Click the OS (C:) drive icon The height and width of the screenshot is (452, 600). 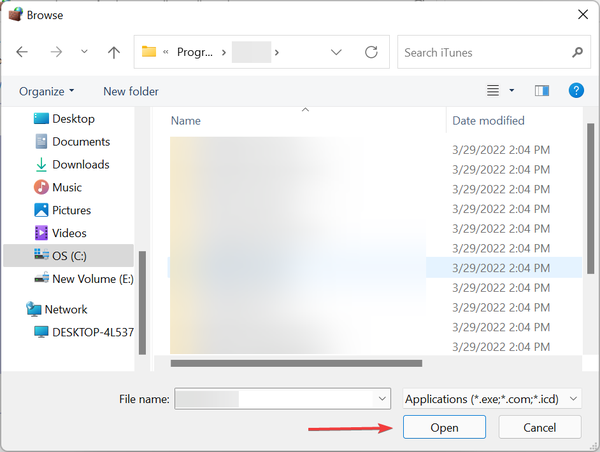click(x=41, y=254)
